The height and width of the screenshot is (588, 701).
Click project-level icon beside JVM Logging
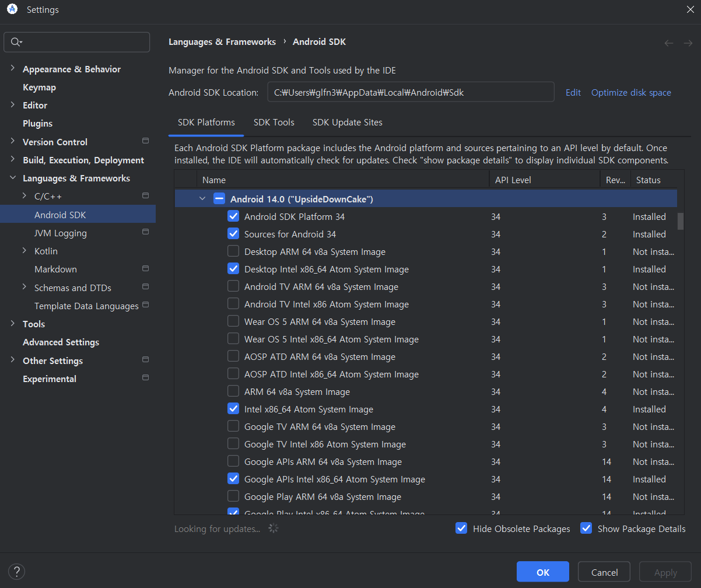tap(145, 232)
